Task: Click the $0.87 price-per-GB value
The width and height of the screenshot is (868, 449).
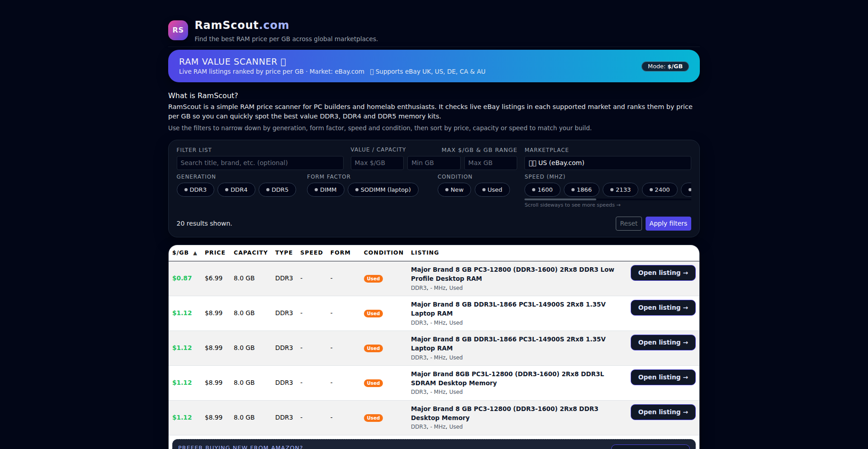Action: [182, 279]
